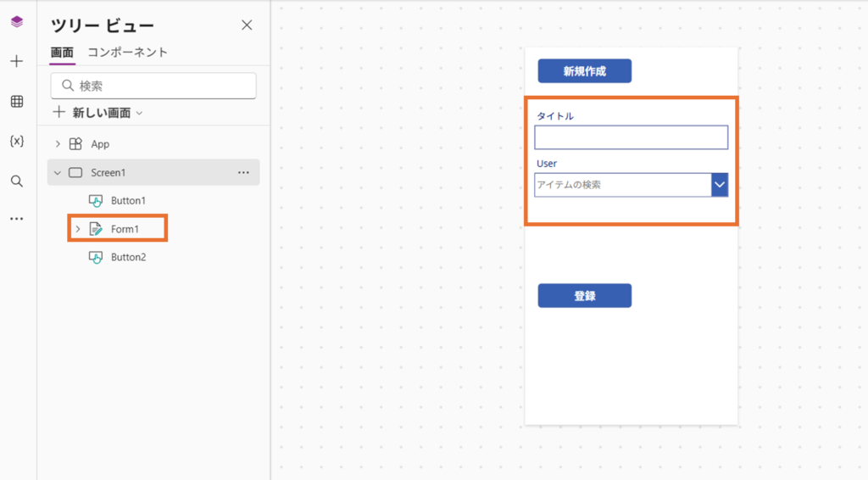
Task: Expand the App tree node
Action: click(x=58, y=144)
